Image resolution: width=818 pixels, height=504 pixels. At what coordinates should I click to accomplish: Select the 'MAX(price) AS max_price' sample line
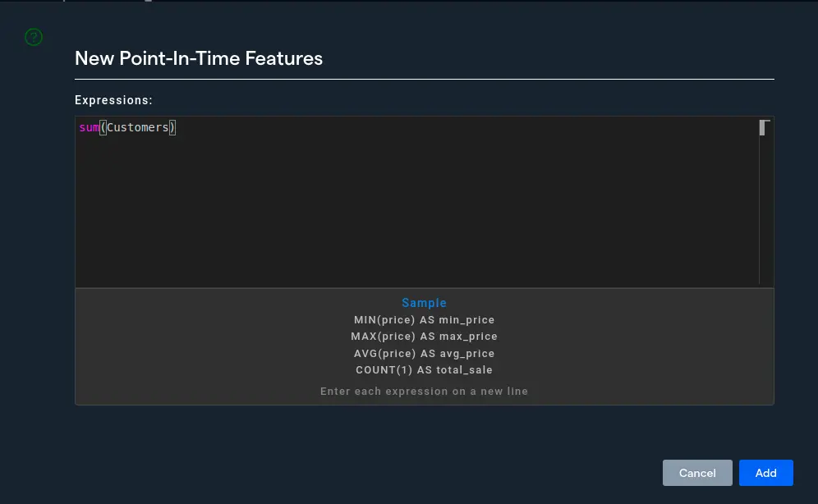coord(424,337)
